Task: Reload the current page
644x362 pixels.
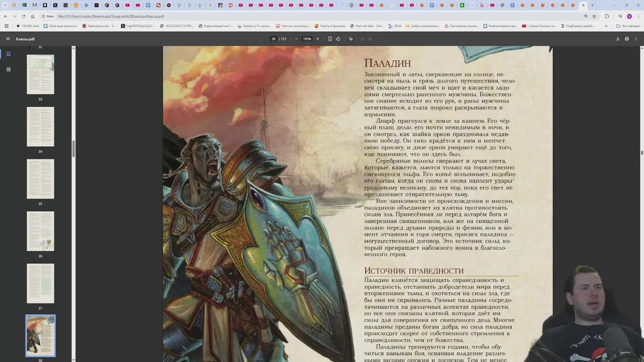Action: [23, 16]
